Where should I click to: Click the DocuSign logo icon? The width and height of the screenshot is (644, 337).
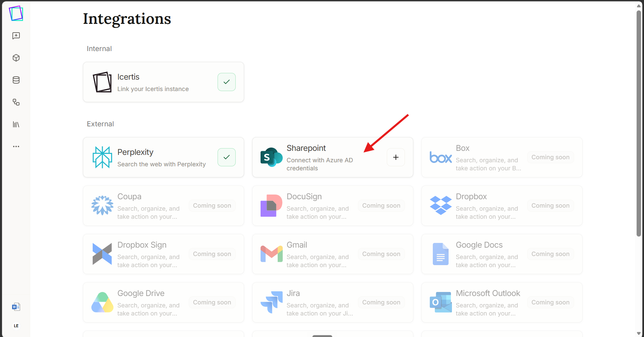(x=271, y=206)
